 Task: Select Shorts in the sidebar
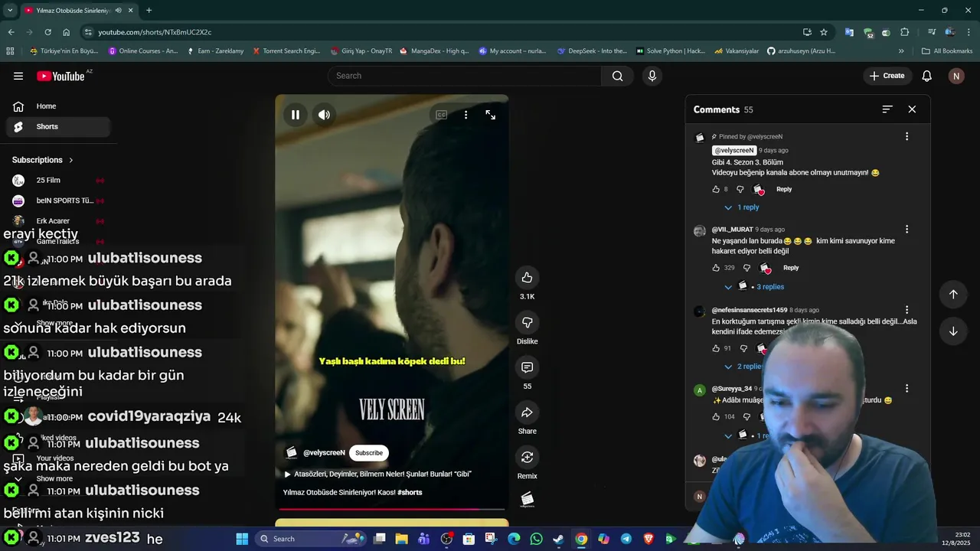58,126
